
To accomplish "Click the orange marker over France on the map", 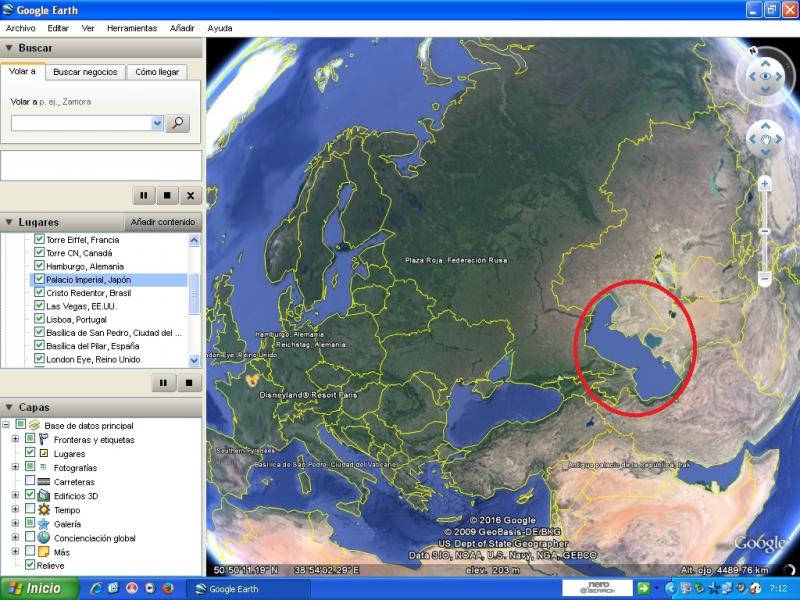I will pyautogui.click(x=252, y=380).
